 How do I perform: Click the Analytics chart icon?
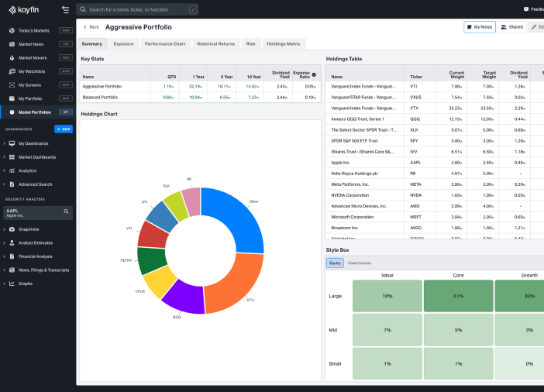(12, 170)
